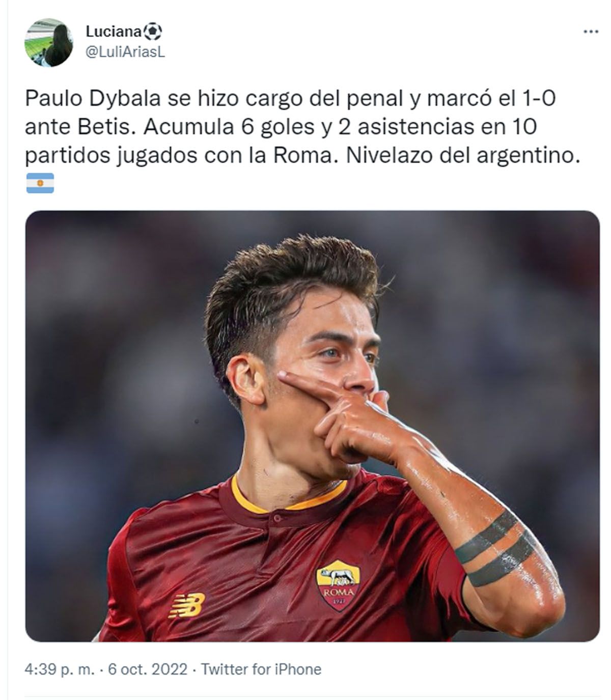This screenshot has width=611, height=700.
Task: Click the 6 oct. 2022 date
Action: point(148,668)
